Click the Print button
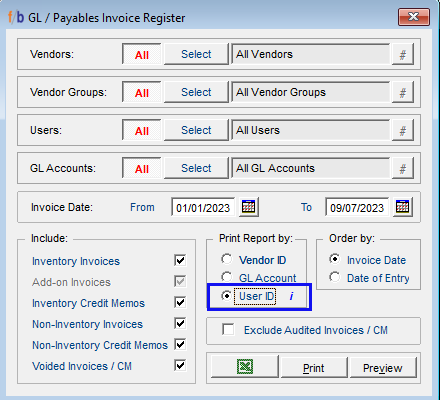 point(313,367)
